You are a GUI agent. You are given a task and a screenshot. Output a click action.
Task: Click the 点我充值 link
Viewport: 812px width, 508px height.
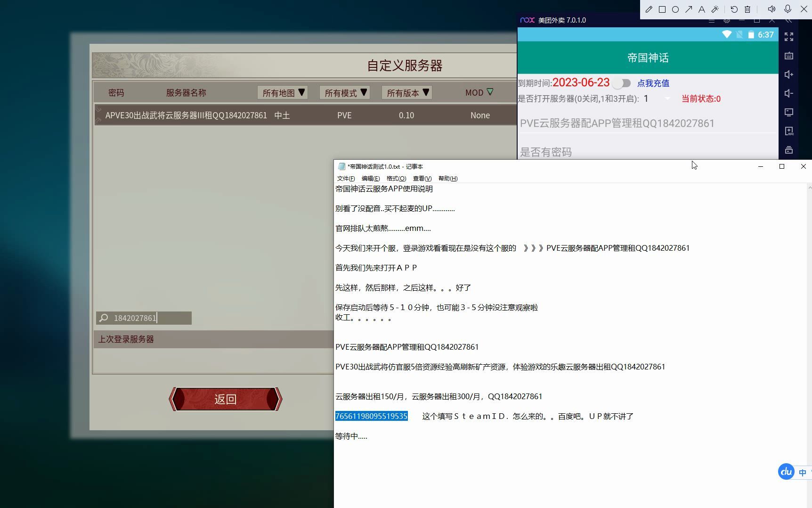click(x=653, y=83)
